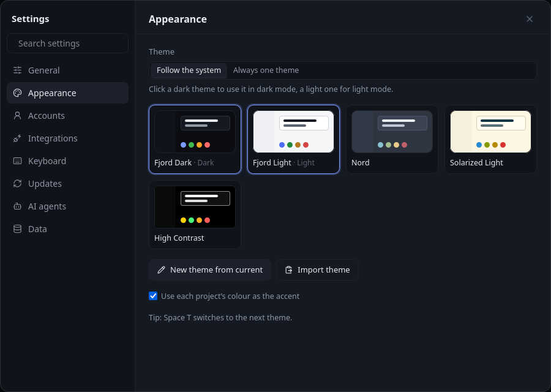Select Follow the system theme mode
This screenshot has width=551, height=392.
[x=189, y=70]
